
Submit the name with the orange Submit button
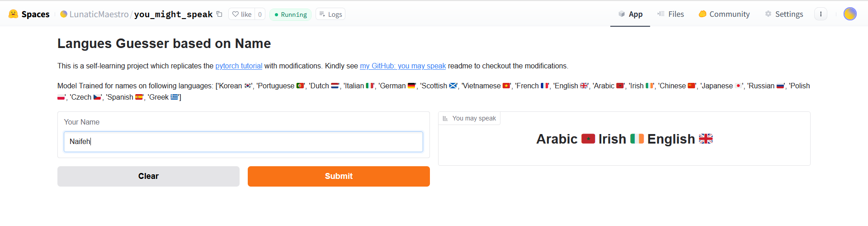tap(339, 176)
